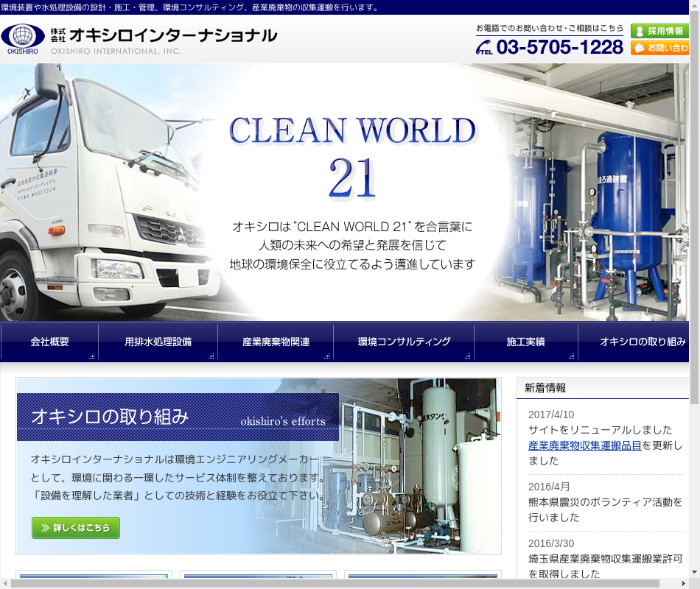700x589 pixels.
Task: Open the 環境コンサルティング menu item
Action: click(x=404, y=342)
